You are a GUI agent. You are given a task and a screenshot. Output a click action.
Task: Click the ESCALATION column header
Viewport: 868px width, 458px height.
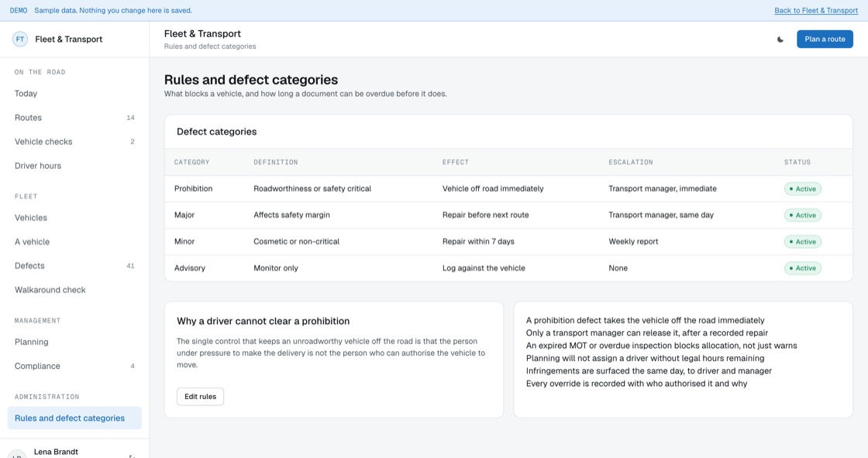(631, 162)
